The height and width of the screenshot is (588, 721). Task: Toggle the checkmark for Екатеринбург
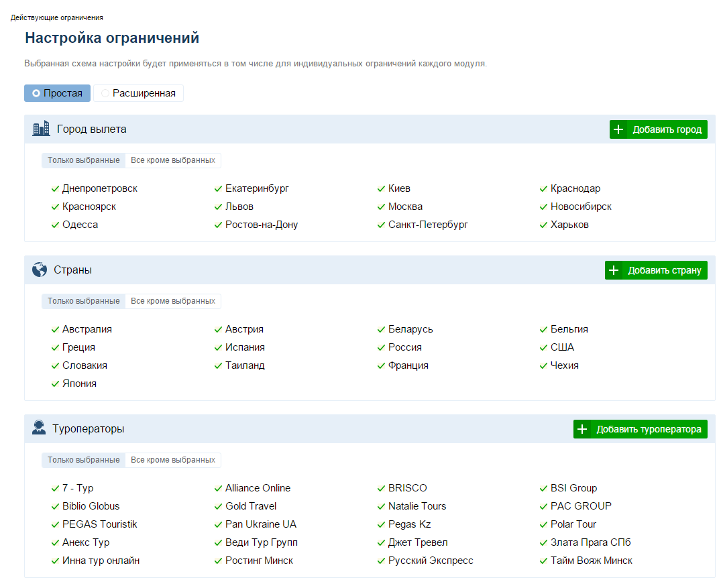[219, 189]
